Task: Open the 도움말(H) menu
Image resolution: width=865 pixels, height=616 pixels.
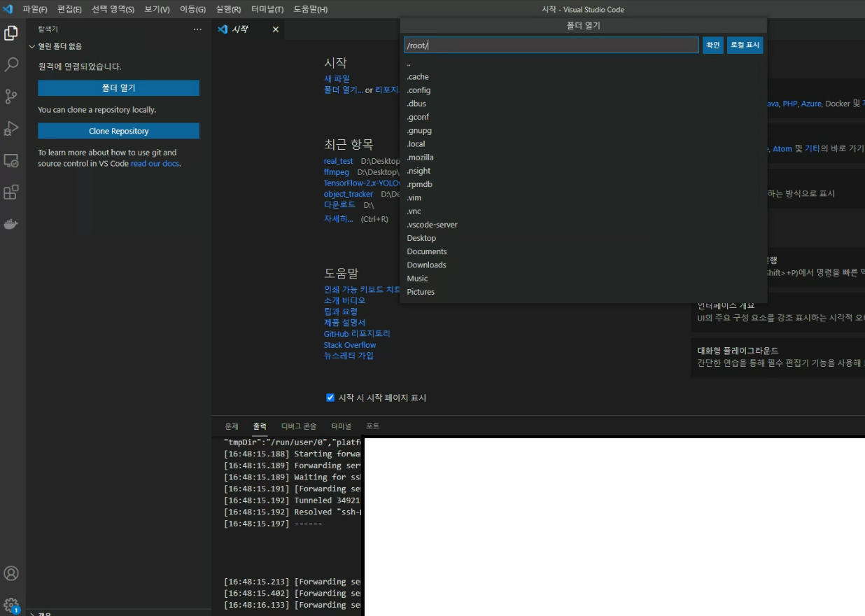Action: [310, 9]
